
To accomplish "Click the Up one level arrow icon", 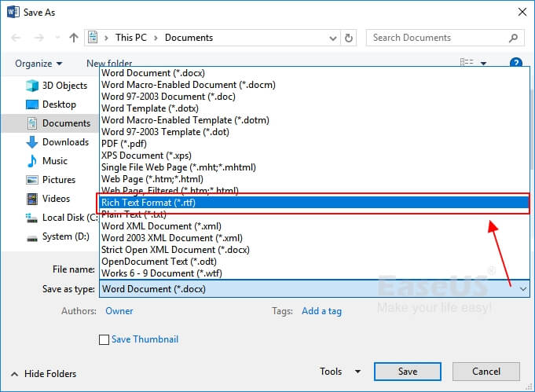I will point(74,38).
